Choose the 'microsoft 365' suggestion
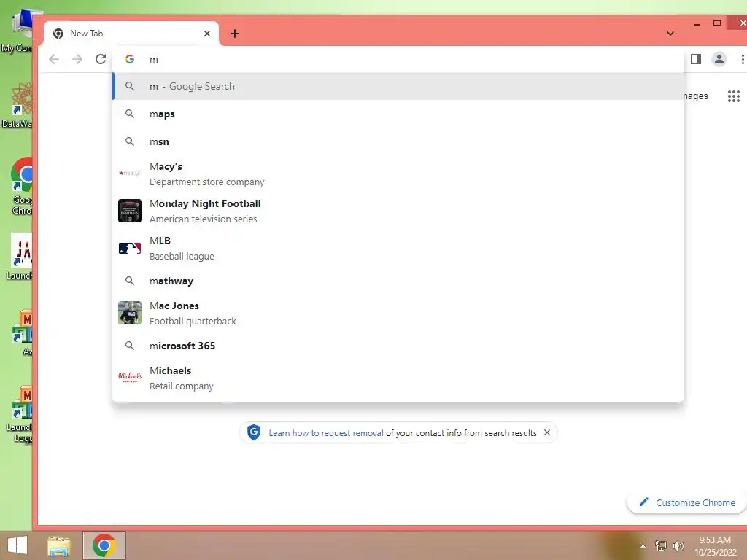The width and height of the screenshot is (747, 560). pyautogui.click(x=398, y=346)
